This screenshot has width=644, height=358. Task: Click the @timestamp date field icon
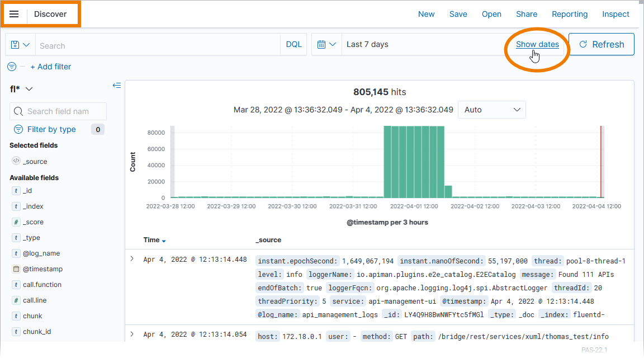(x=16, y=269)
